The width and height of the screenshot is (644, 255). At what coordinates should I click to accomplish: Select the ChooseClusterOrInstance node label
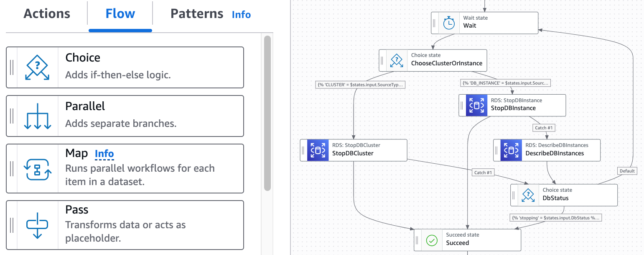coord(447,64)
